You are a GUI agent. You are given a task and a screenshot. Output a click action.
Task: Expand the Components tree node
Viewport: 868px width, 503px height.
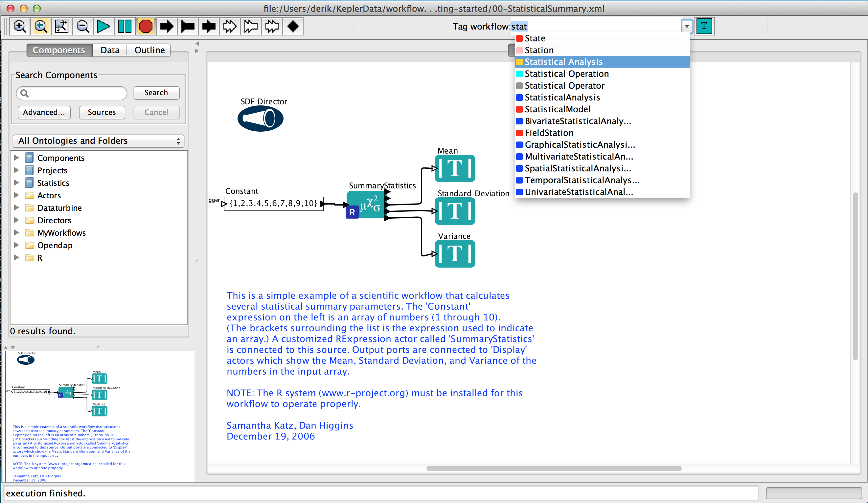click(16, 158)
